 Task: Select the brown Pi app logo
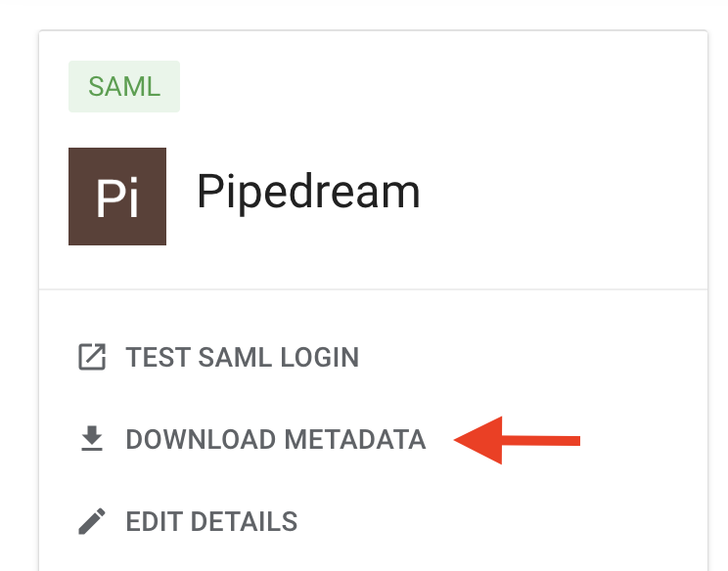point(117,197)
